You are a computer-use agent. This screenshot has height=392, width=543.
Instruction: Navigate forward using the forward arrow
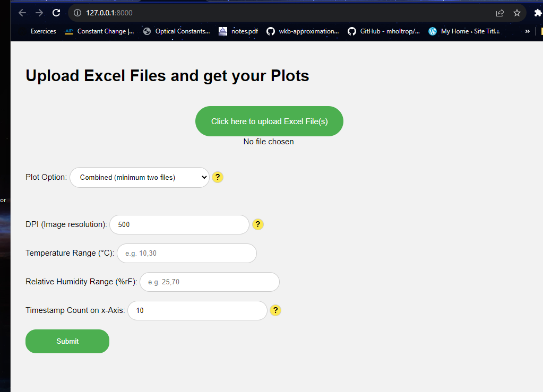[x=39, y=13]
